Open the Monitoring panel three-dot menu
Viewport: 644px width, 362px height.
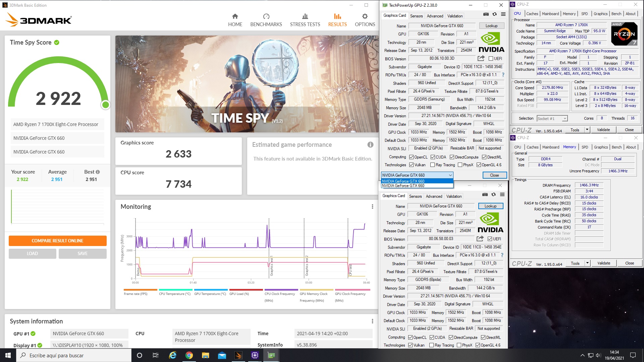pyautogui.click(x=372, y=206)
